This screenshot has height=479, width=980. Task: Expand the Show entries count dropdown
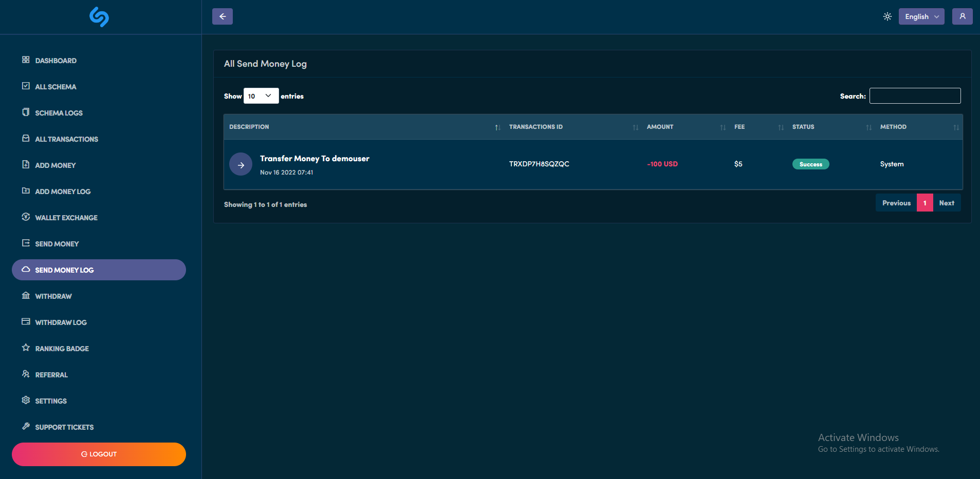(261, 96)
